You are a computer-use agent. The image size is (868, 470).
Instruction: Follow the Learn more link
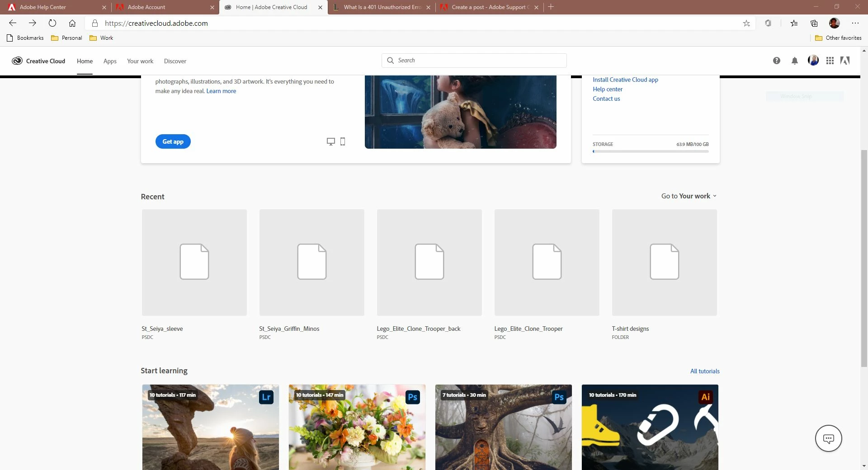(x=221, y=91)
